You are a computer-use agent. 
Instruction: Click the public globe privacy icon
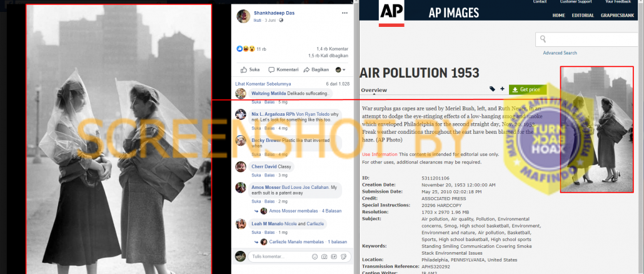click(281, 20)
